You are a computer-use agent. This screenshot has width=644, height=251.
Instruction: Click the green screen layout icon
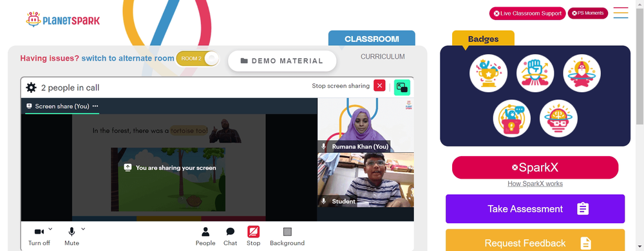[402, 87]
